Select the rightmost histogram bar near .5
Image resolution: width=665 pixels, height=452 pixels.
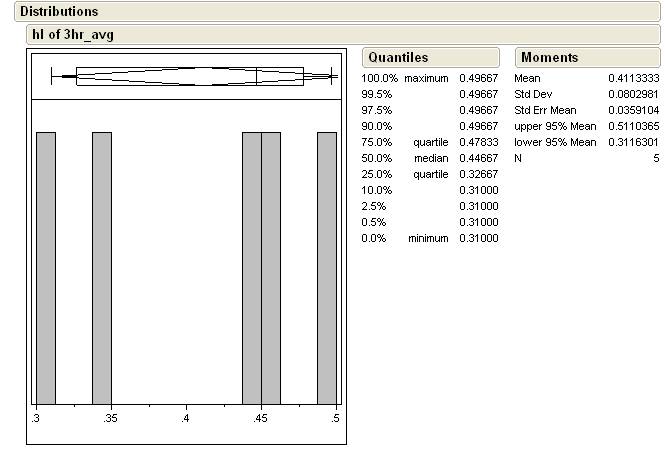click(x=326, y=266)
